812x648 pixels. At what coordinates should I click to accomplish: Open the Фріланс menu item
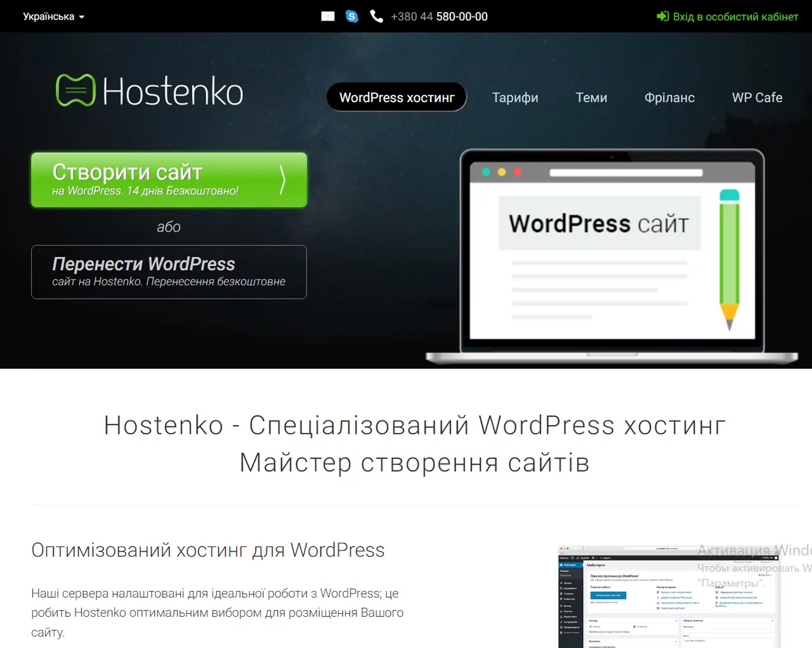tap(669, 98)
